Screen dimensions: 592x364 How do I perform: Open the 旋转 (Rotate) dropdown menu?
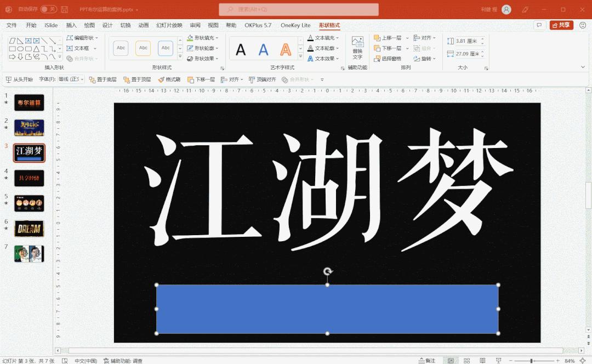[426, 59]
